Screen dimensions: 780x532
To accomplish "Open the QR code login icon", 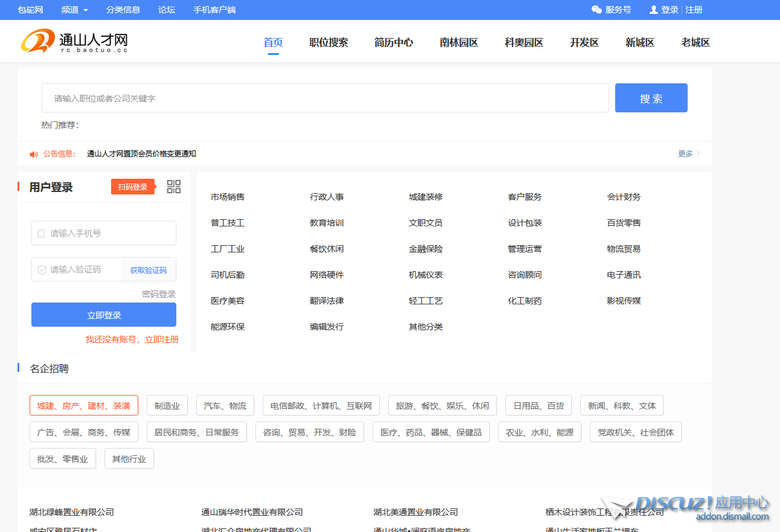I will pos(174,187).
